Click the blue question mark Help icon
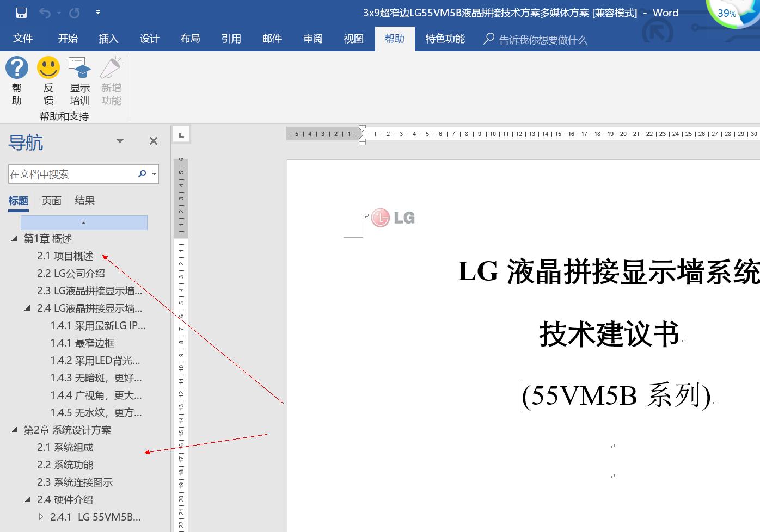Screen dimensions: 760x532 (17, 68)
